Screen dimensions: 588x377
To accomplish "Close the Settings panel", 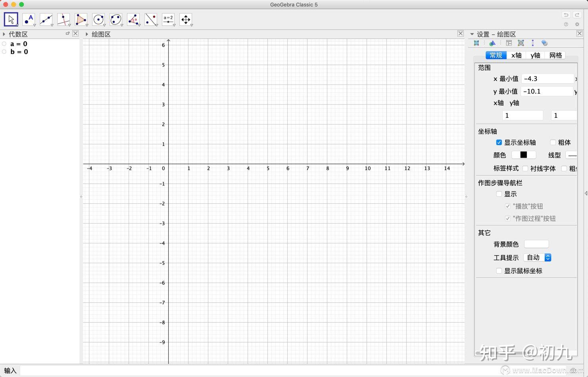I will [579, 33].
